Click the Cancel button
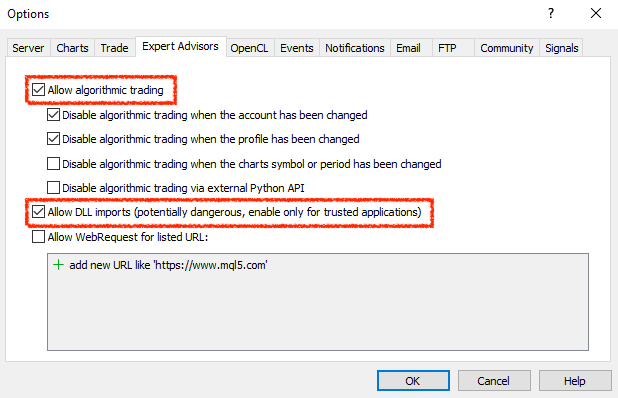This screenshot has width=618, height=398. [494, 381]
